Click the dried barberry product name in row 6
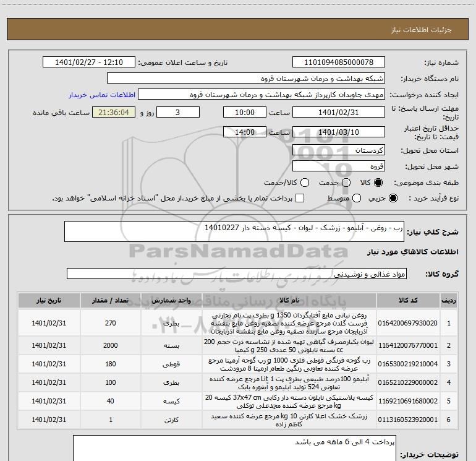Viewport: 476px width, 461px height. 289,420
